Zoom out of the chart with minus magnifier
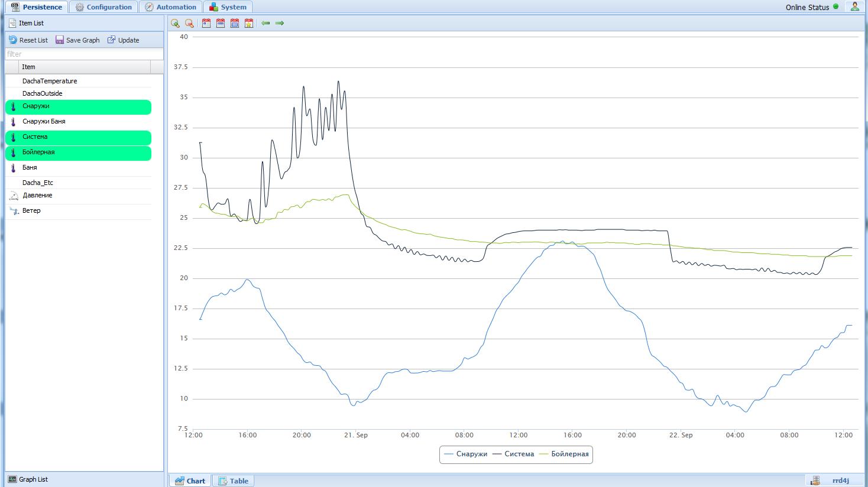868x487 pixels. [x=190, y=23]
